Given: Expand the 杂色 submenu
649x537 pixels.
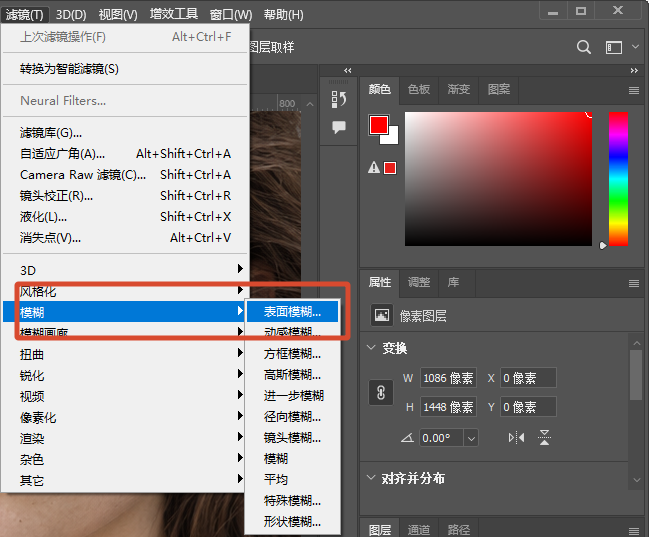Looking at the screenshot, I should (123, 459).
